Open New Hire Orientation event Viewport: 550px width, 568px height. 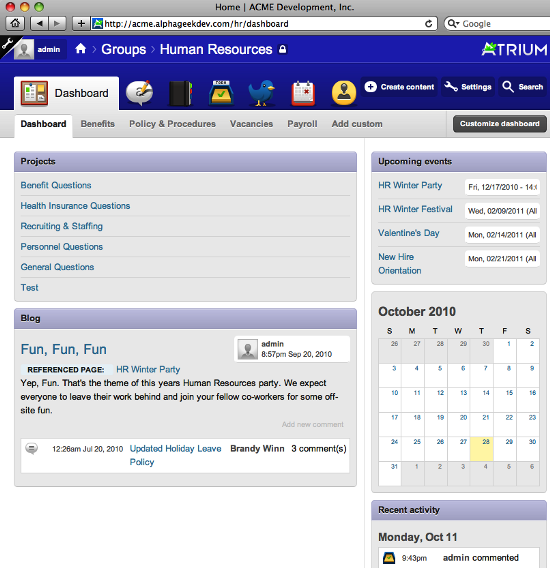400,264
